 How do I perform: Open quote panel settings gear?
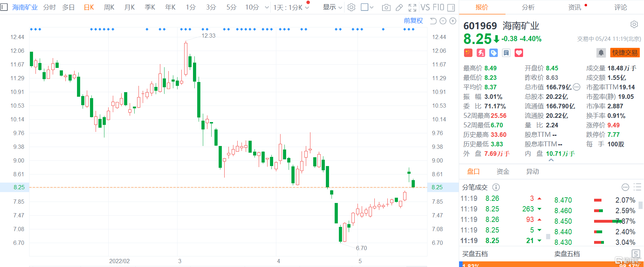tap(634, 24)
